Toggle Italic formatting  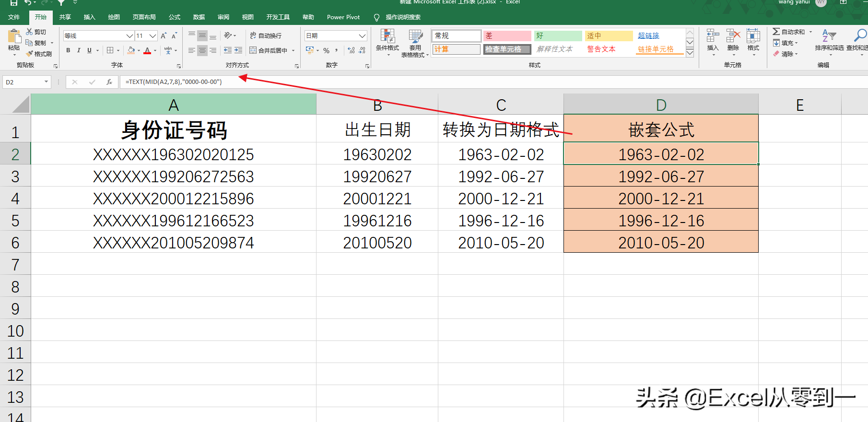tap(79, 50)
